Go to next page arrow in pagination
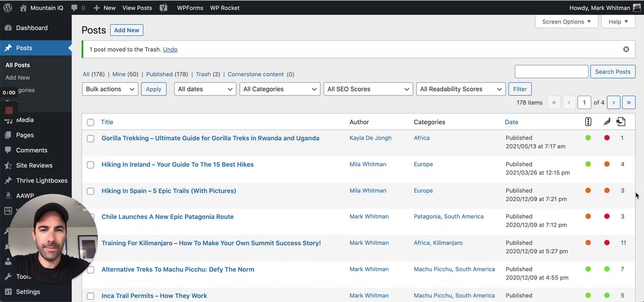The height and width of the screenshot is (302, 644). (613, 102)
